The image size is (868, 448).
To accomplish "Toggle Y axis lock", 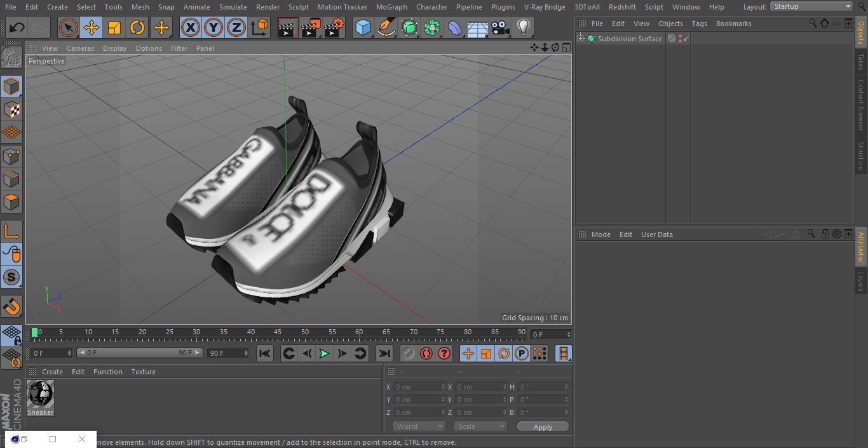I will (214, 27).
